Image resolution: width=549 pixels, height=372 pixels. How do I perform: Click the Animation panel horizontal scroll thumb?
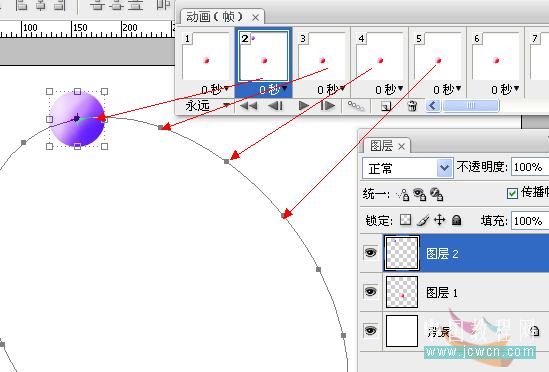[471, 105]
